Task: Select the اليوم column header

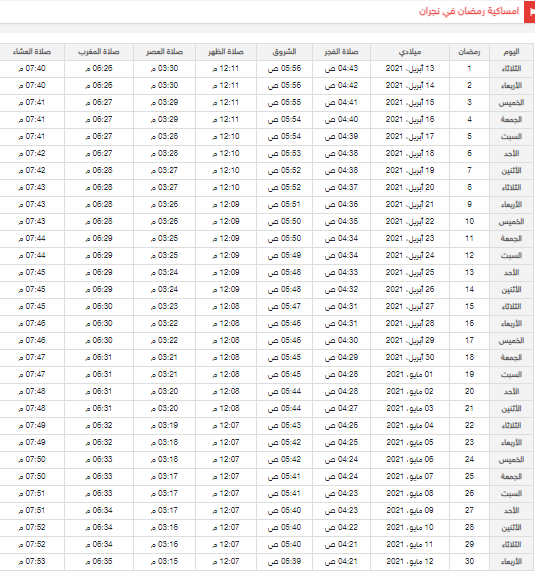Action: coord(511,52)
